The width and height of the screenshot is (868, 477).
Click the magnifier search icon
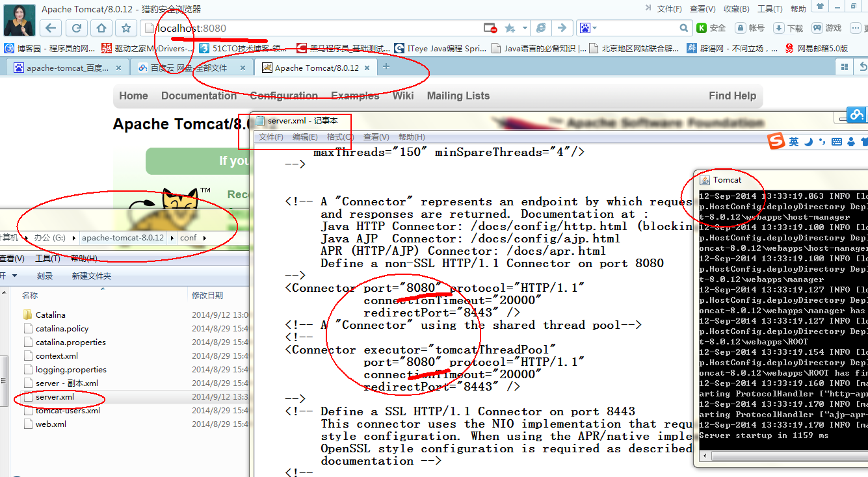tap(684, 28)
